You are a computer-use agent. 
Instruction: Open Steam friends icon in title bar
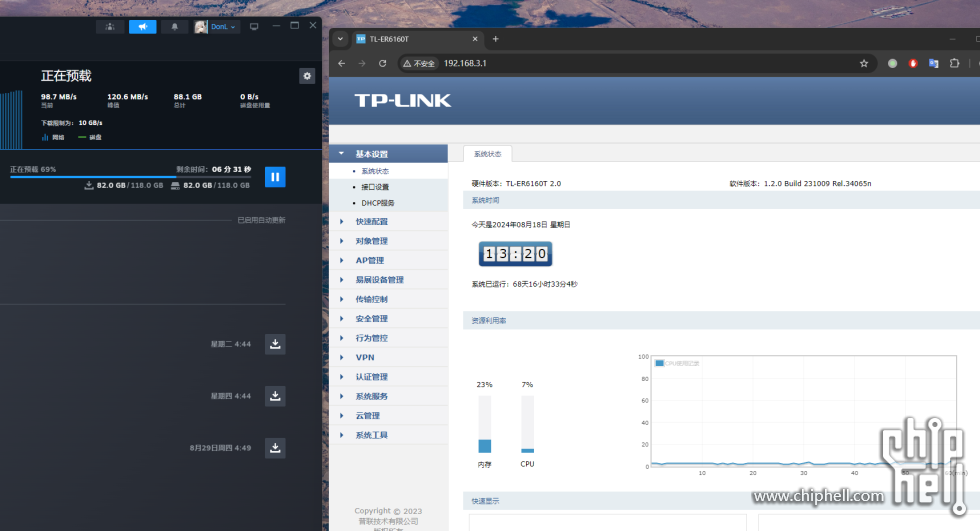click(x=110, y=27)
